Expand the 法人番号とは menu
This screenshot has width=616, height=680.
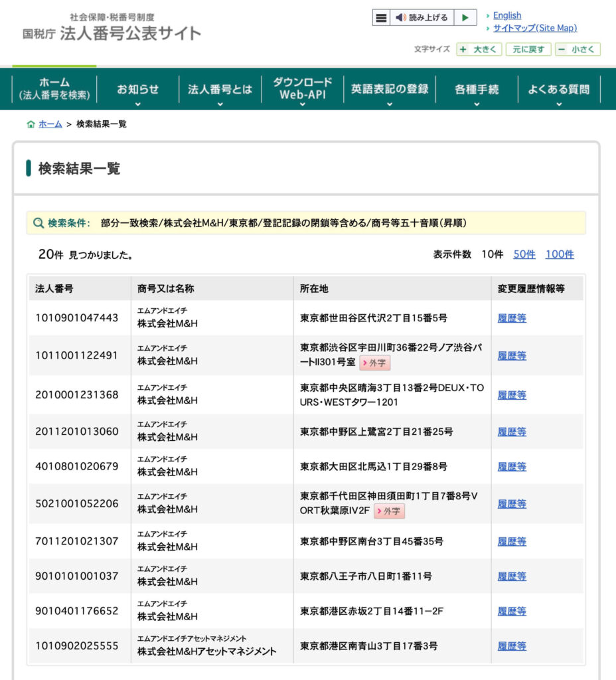[x=220, y=89]
